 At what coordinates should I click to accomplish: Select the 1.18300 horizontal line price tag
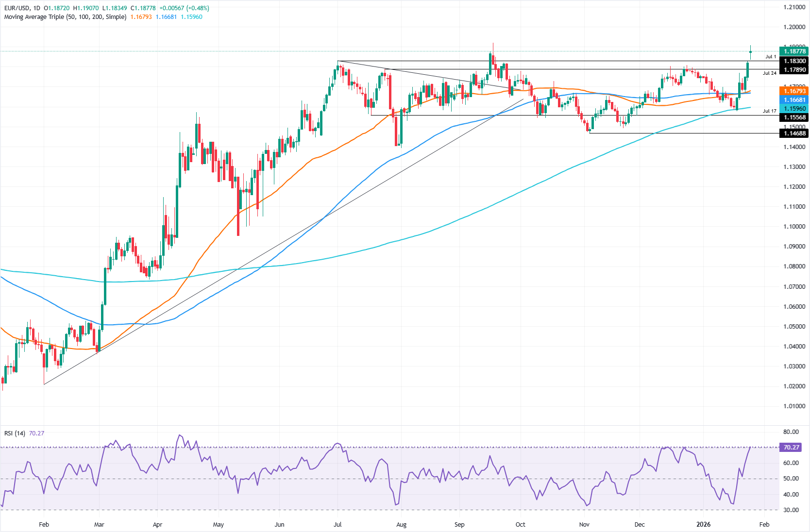[x=793, y=61]
